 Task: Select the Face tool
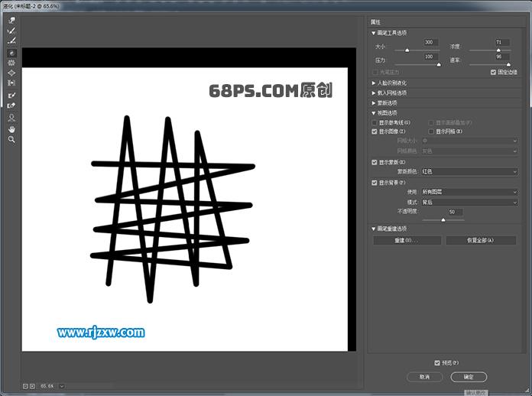(x=11, y=118)
